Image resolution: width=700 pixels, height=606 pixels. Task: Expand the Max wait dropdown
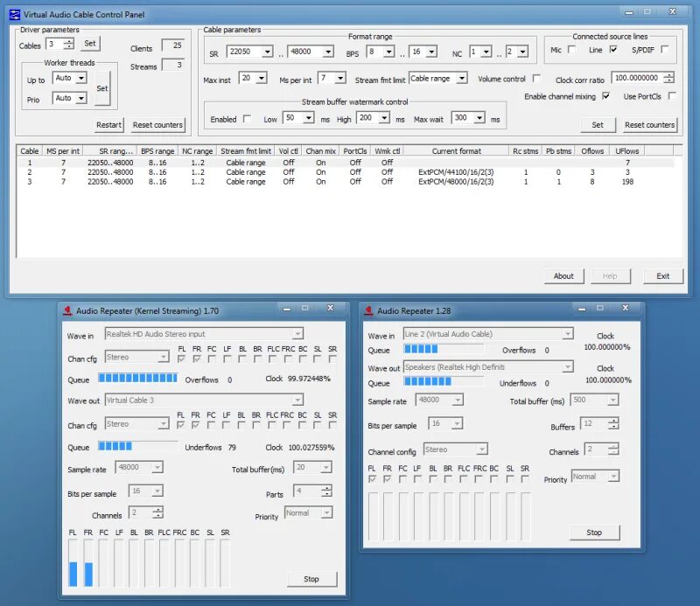point(479,118)
